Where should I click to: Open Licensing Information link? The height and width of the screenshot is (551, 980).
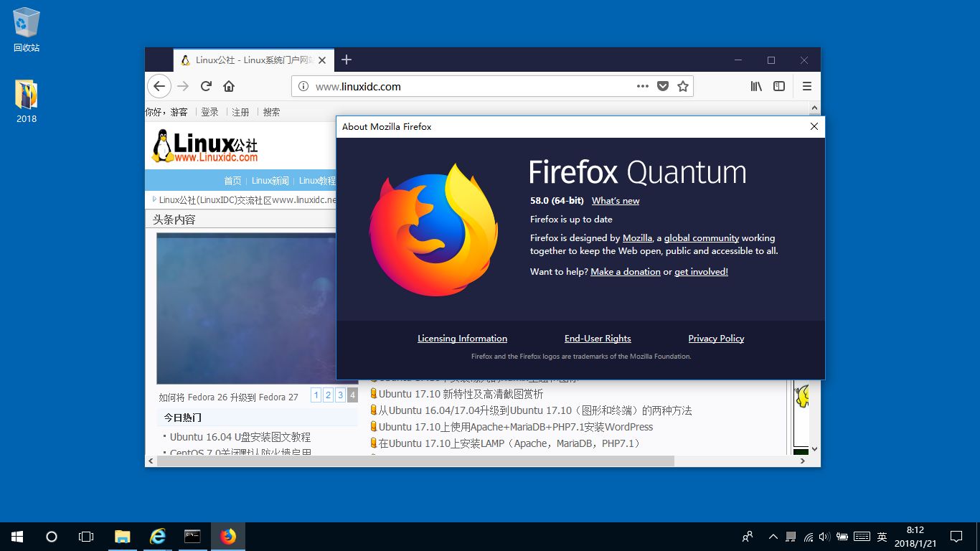pos(462,339)
